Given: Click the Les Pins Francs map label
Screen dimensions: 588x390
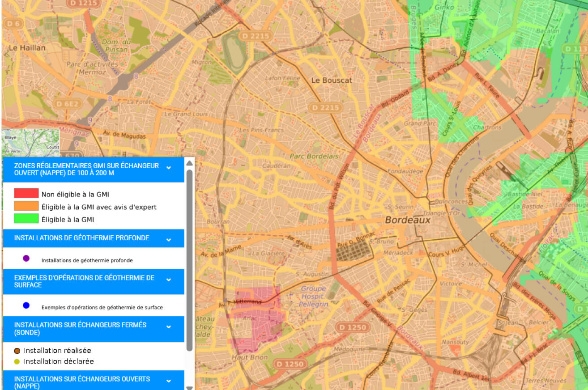Looking at the screenshot, I should [x=261, y=130].
